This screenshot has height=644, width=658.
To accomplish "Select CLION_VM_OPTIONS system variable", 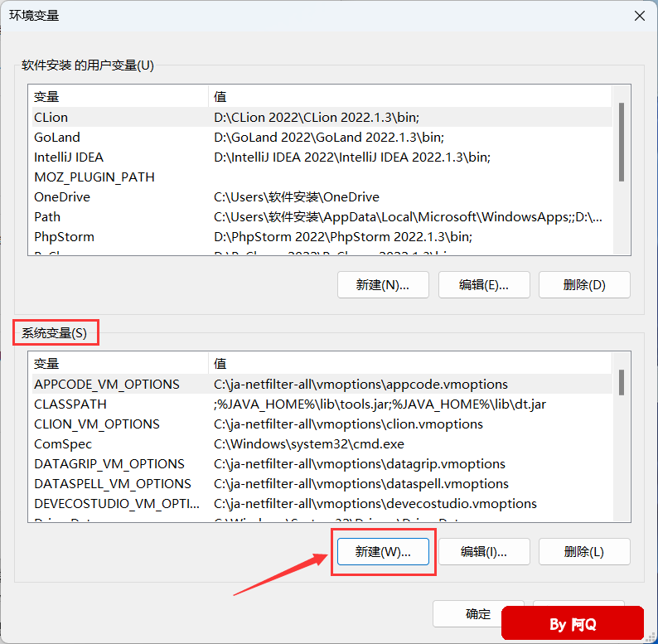I will click(x=322, y=424).
